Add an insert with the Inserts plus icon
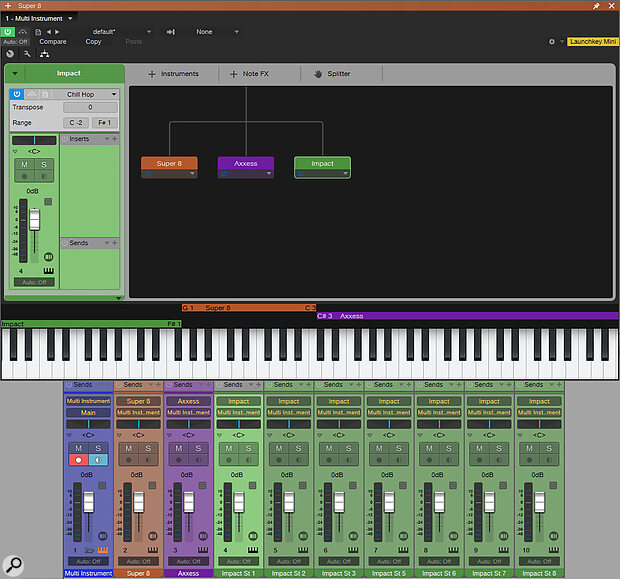The width and height of the screenshot is (620, 579). pos(113,139)
